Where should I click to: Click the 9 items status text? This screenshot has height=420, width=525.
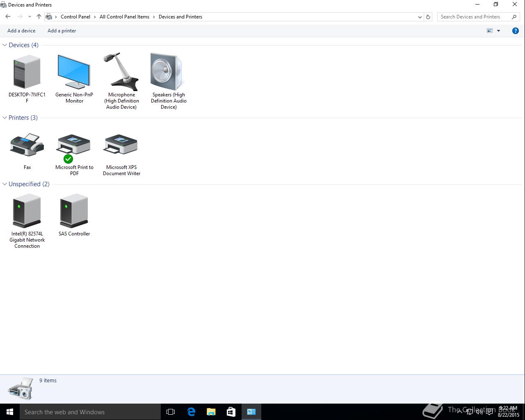(48, 381)
